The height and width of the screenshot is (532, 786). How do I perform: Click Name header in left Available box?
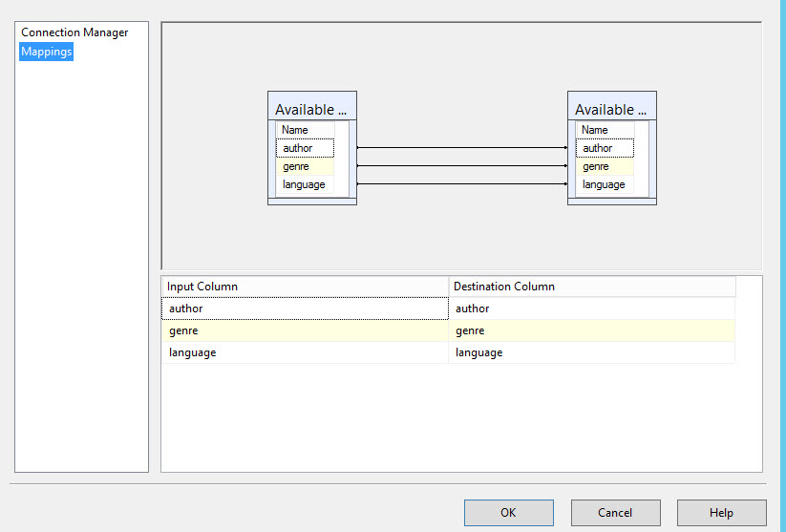pos(305,130)
